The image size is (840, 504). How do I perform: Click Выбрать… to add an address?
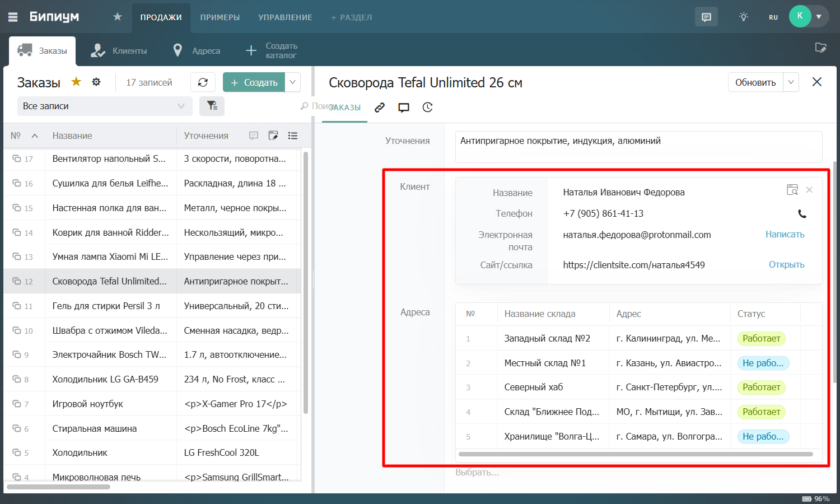477,472
